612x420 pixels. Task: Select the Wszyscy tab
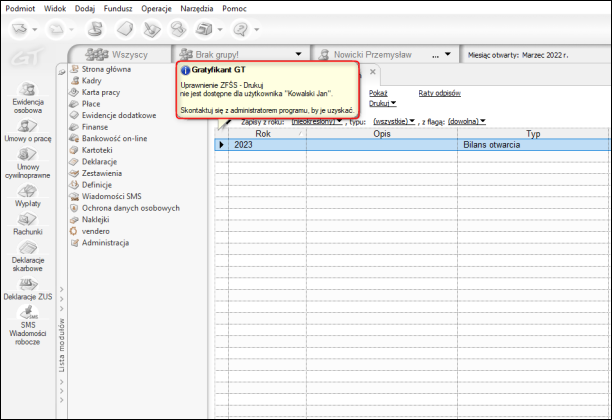pyautogui.click(x=119, y=54)
